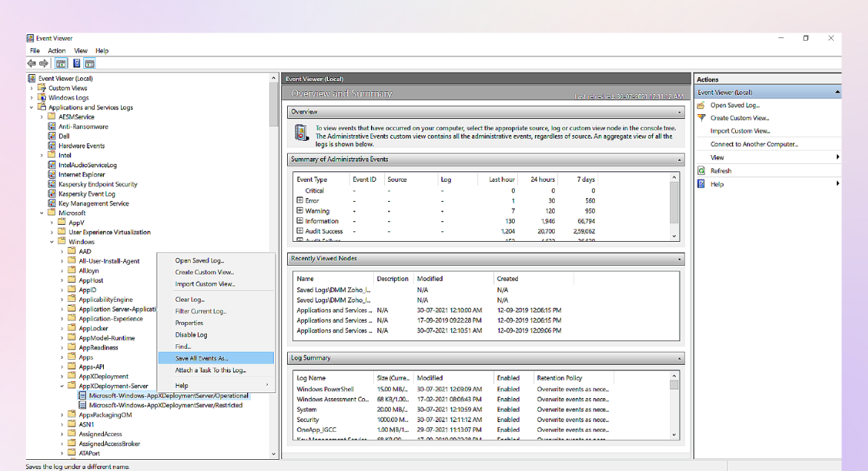Choose Save All Events As from context menu

pos(201,358)
